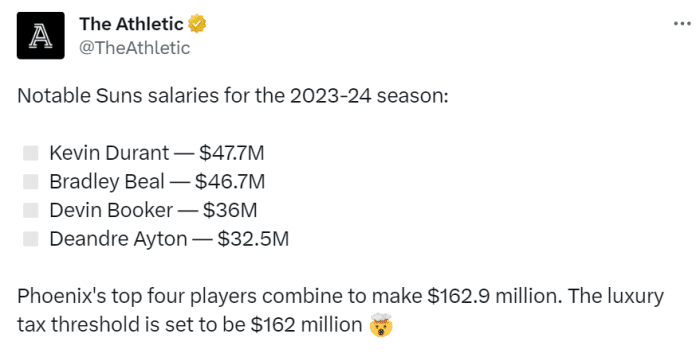Click the square icon beside Kevin Durant
This screenshot has height=361, width=700.
(x=31, y=153)
